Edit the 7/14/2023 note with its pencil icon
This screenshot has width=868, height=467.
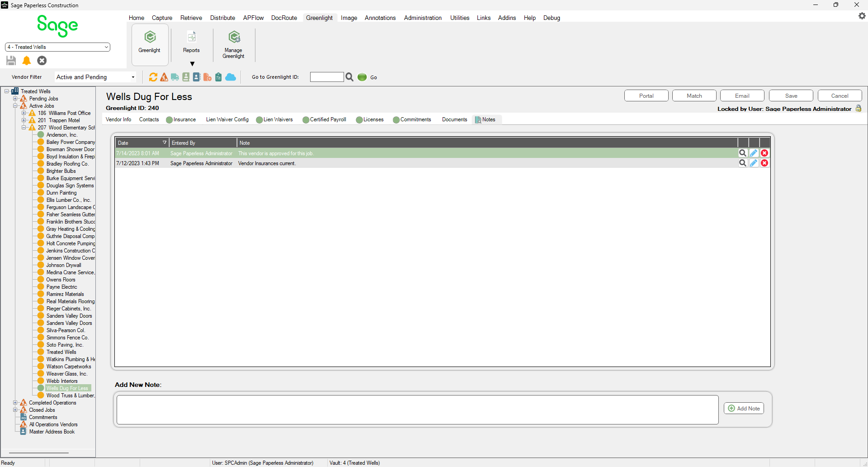point(754,153)
